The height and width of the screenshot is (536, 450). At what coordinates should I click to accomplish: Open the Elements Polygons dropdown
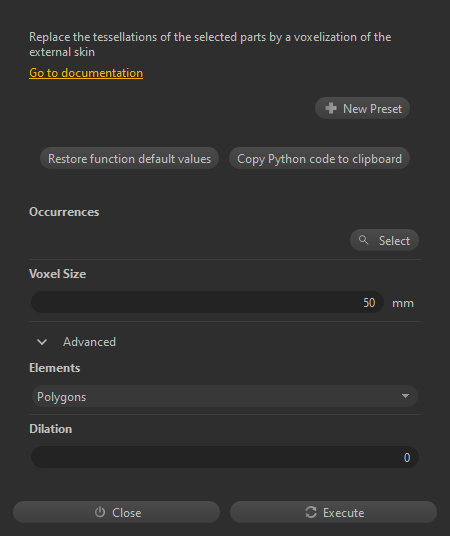coord(225,396)
